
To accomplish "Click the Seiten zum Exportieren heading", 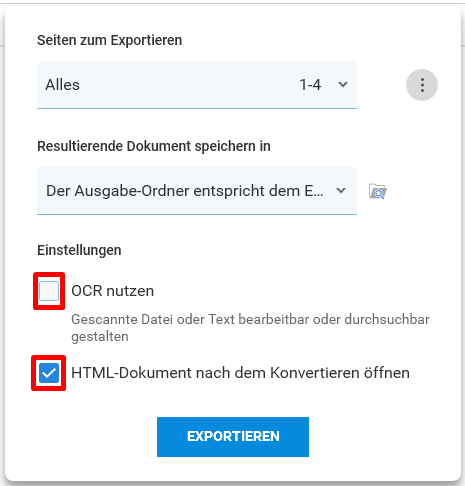I will pyautogui.click(x=109, y=40).
